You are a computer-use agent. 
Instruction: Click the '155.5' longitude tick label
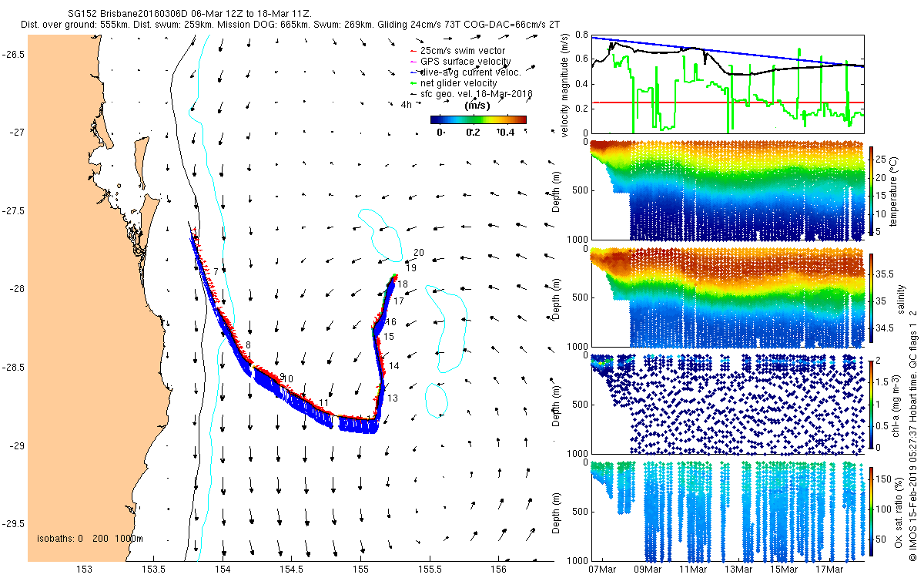tap(430, 569)
